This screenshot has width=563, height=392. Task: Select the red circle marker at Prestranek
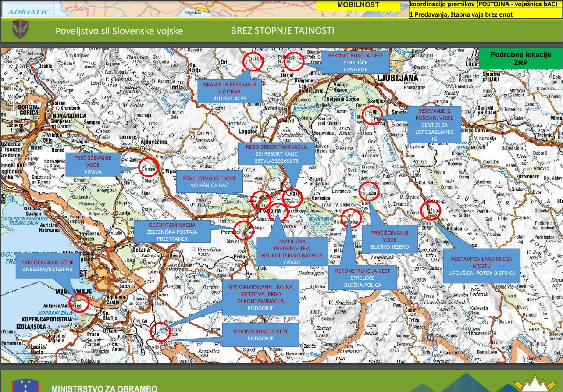point(243,230)
